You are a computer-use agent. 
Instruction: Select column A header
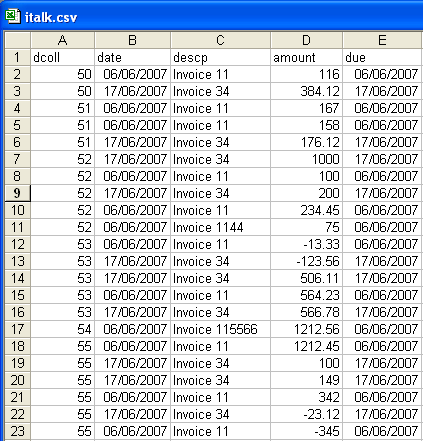[x=62, y=40]
